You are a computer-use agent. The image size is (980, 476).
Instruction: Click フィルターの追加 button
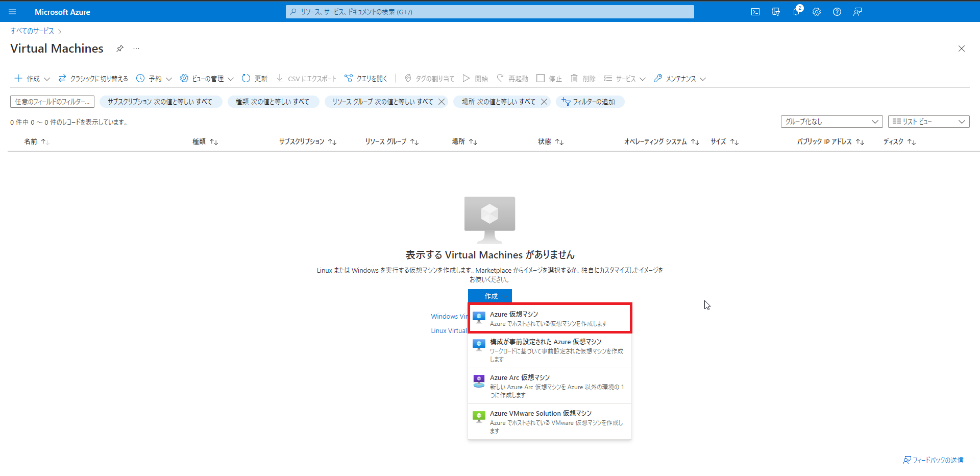point(590,102)
